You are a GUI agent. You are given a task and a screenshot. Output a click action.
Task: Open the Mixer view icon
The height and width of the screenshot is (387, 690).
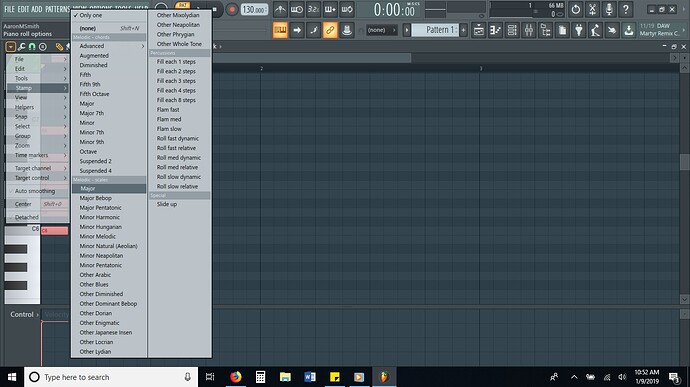tap(529, 30)
